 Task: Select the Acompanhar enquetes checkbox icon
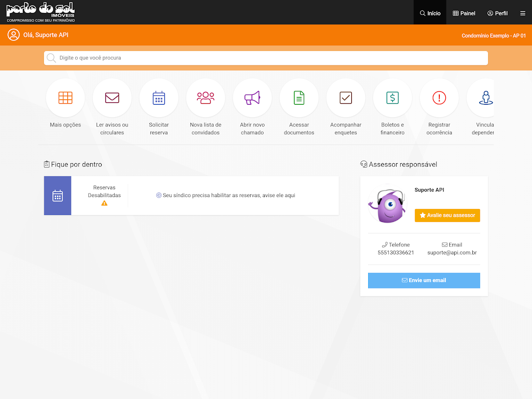pyautogui.click(x=346, y=98)
